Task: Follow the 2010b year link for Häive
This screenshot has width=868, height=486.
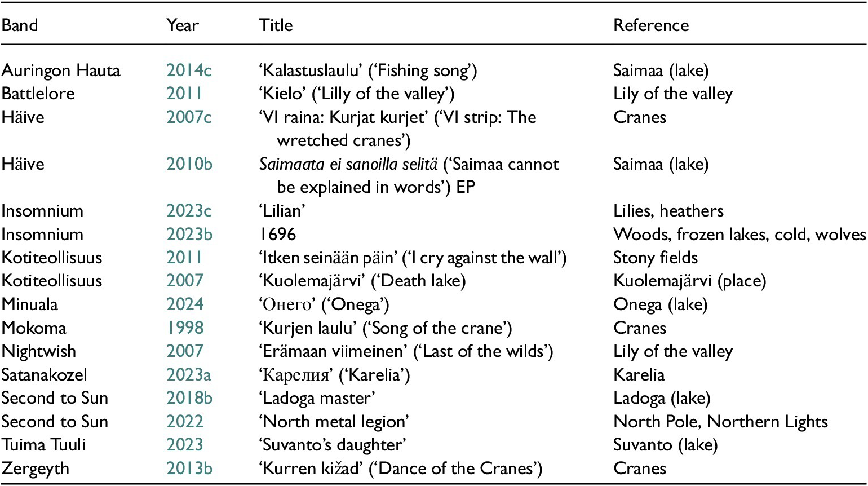Action: [189, 164]
